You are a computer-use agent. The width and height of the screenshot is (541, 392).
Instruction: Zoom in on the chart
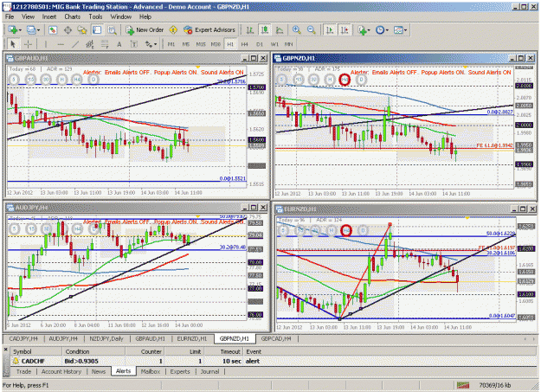[x=296, y=30]
